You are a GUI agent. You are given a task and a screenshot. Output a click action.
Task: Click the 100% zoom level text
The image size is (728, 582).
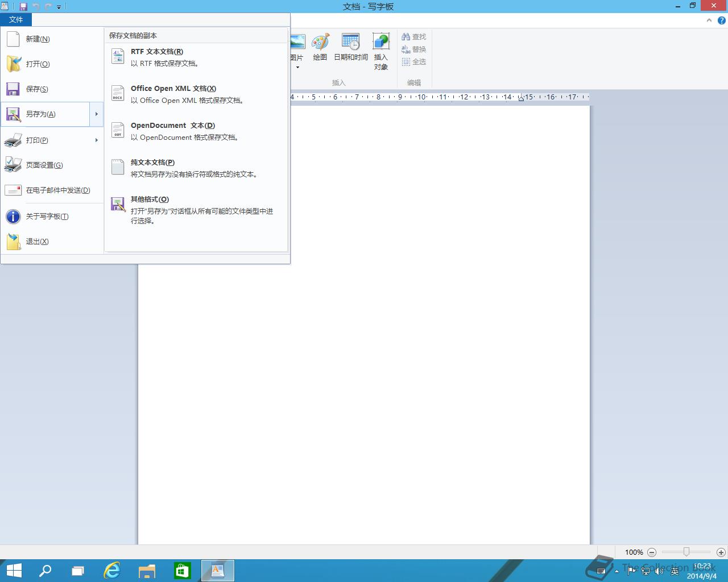click(634, 552)
